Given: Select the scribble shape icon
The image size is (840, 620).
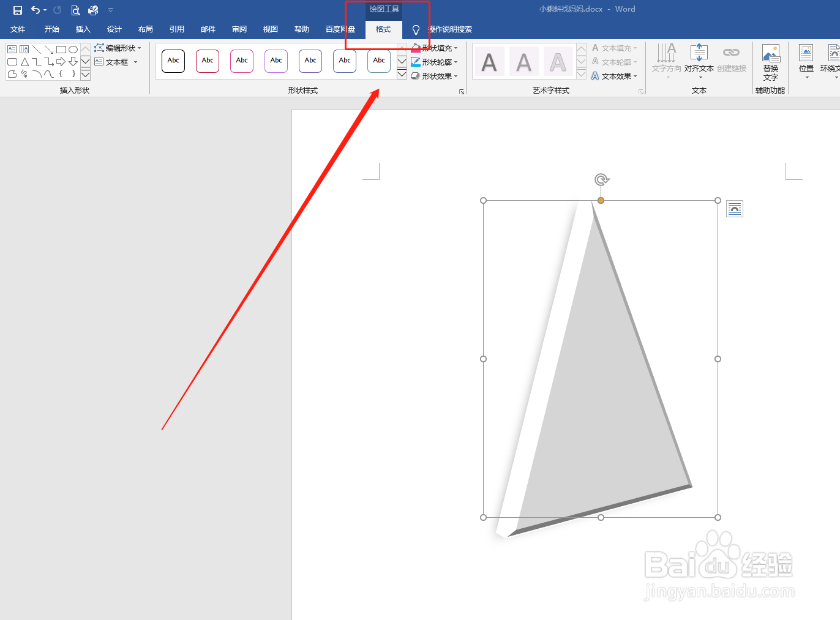Looking at the screenshot, I should 24,74.
